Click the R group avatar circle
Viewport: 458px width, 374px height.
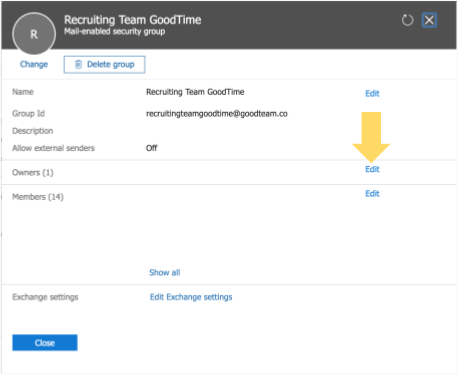point(34,34)
